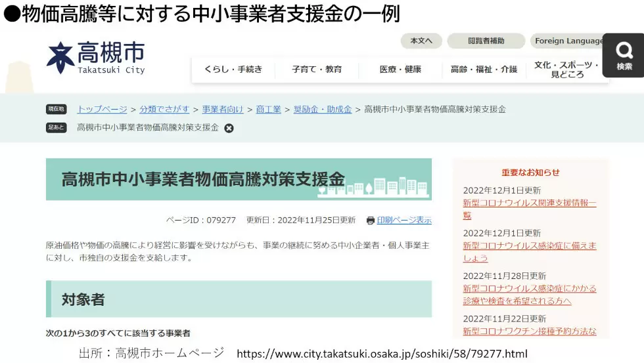Click the 商工業 breadcrumb link

tap(269, 110)
